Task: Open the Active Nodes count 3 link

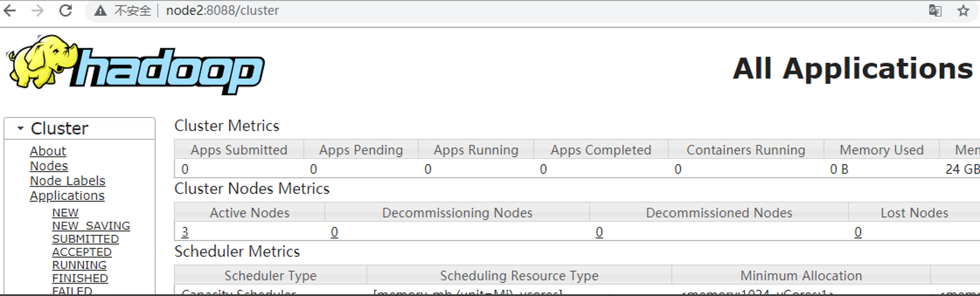Action: (185, 232)
